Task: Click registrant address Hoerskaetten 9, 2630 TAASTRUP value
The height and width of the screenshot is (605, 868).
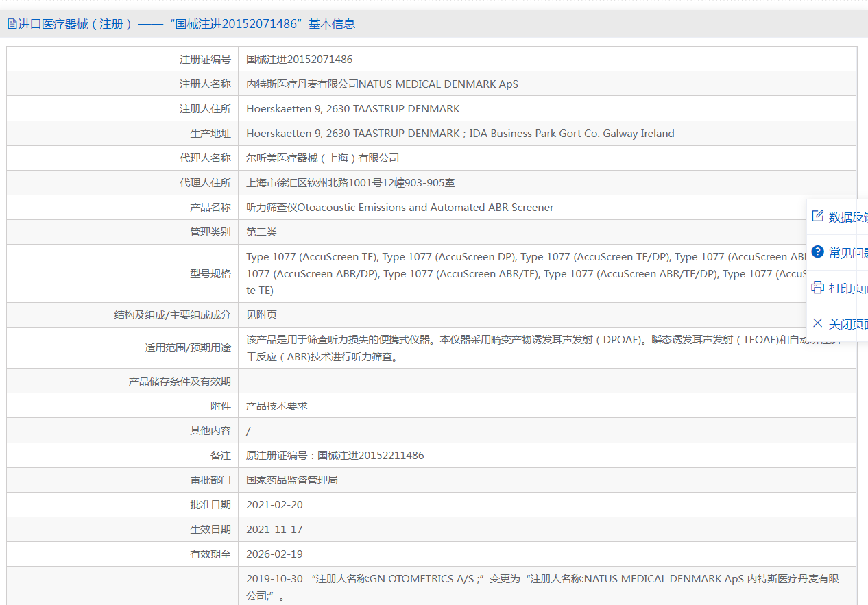Action: [x=353, y=109]
